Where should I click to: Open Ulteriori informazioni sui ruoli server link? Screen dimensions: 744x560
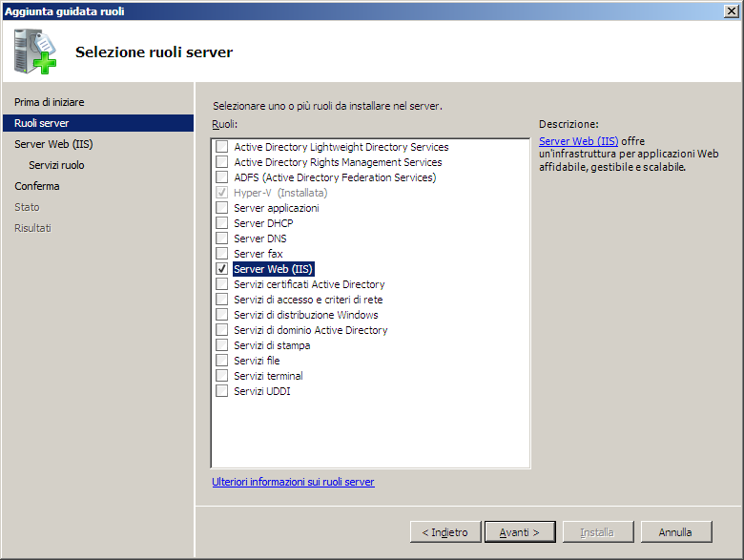click(x=293, y=482)
